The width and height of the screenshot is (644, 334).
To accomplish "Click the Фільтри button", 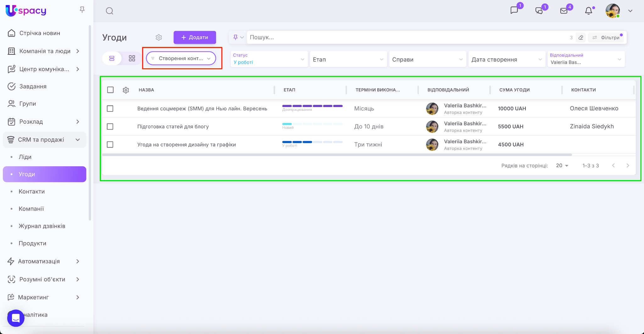I will coord(607,37).
